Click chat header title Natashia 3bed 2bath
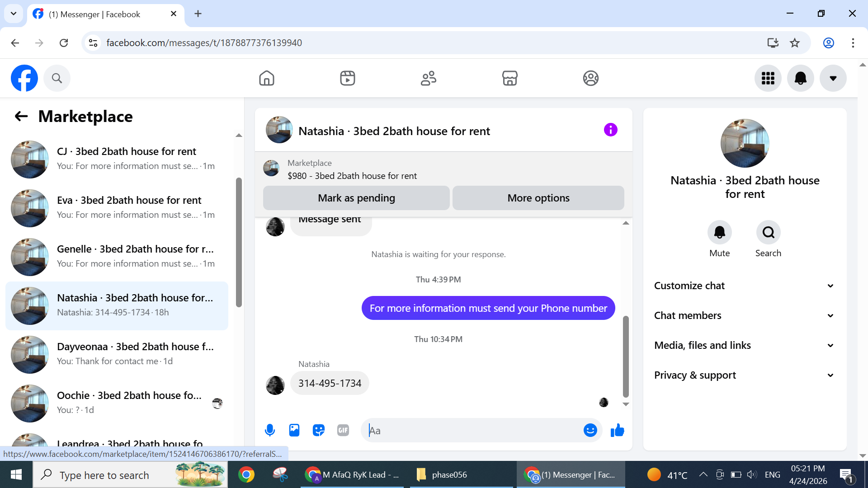 point(394,131)
